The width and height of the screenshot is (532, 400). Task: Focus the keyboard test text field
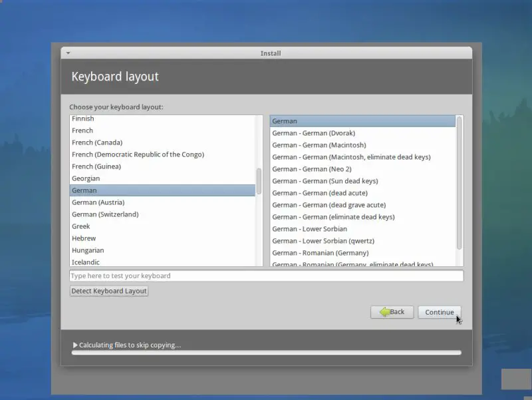point(266,276)
